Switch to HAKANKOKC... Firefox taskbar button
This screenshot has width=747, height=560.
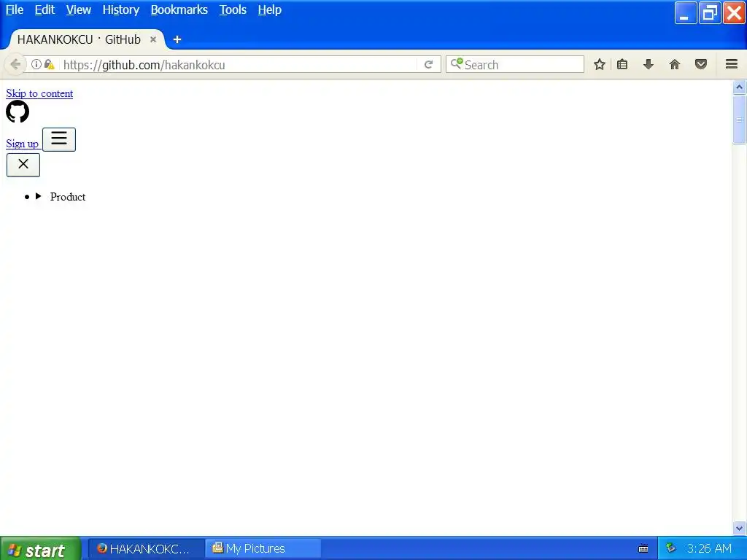pyautogui.click(x=147, y=549)
